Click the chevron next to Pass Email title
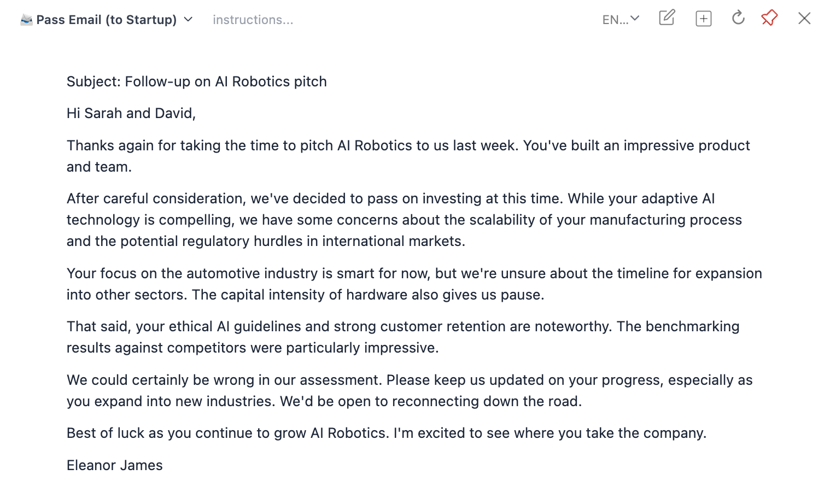Viewport: 830px width, 504px height. pyautogui.click(x=188, y=20)
